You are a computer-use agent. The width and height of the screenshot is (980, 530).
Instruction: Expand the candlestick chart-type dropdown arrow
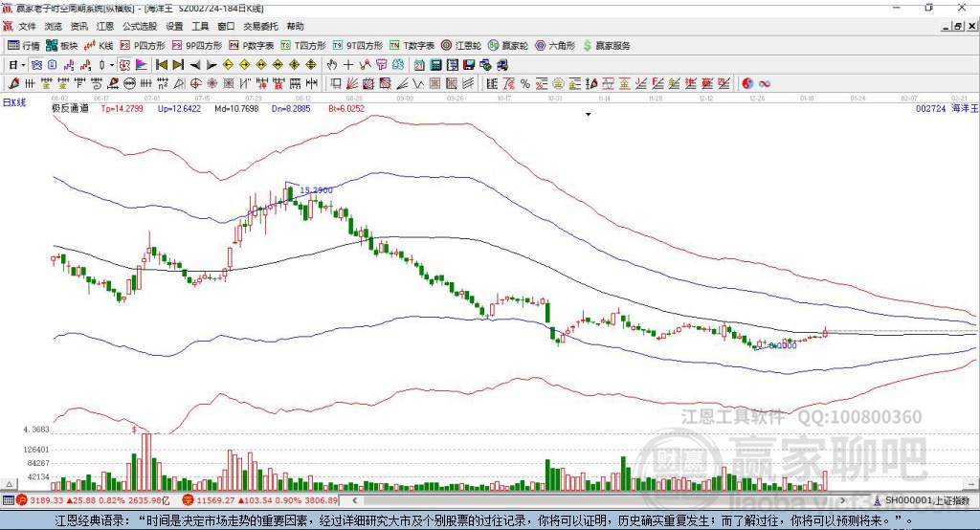click(112, 65)
